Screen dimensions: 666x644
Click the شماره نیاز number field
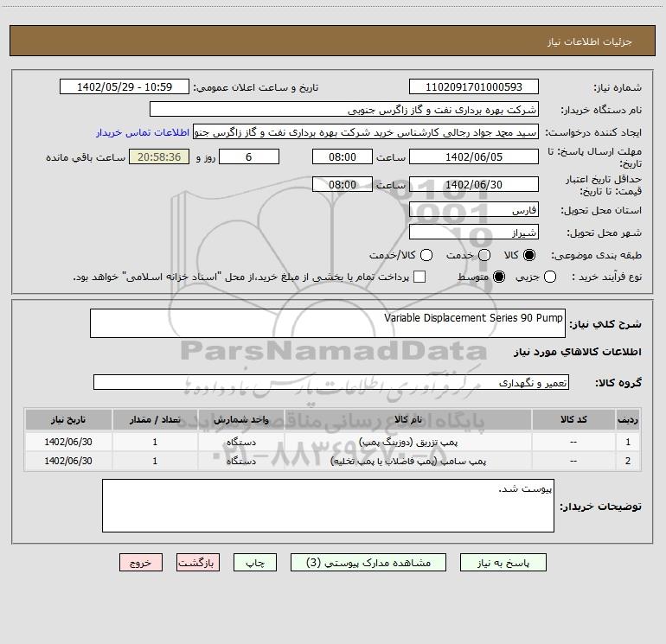point(474,87)
